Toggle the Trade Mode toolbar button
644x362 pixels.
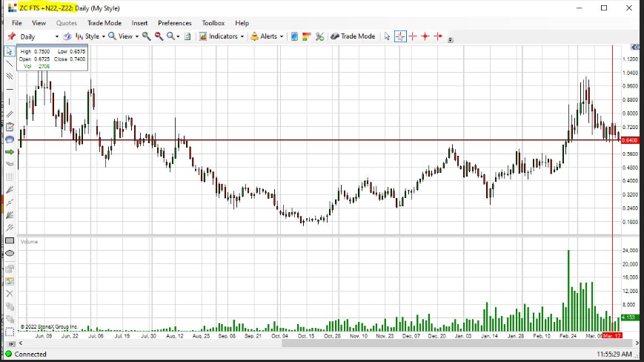tap(353, 36)
